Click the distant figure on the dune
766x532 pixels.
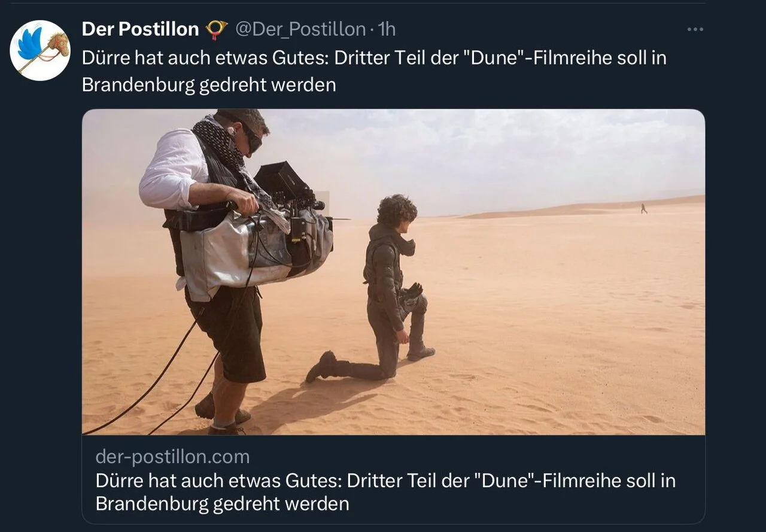(x=644, y=208)
